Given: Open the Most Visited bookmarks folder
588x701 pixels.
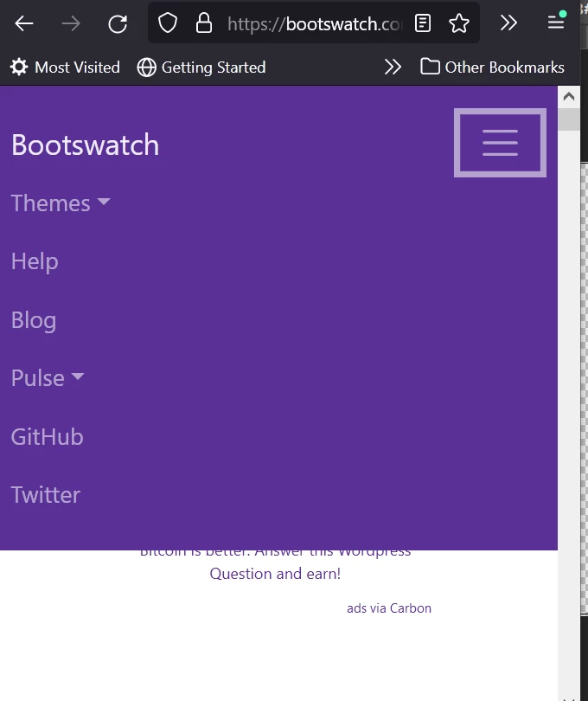Looking at the screenshot, I should [x=65, y=68].
